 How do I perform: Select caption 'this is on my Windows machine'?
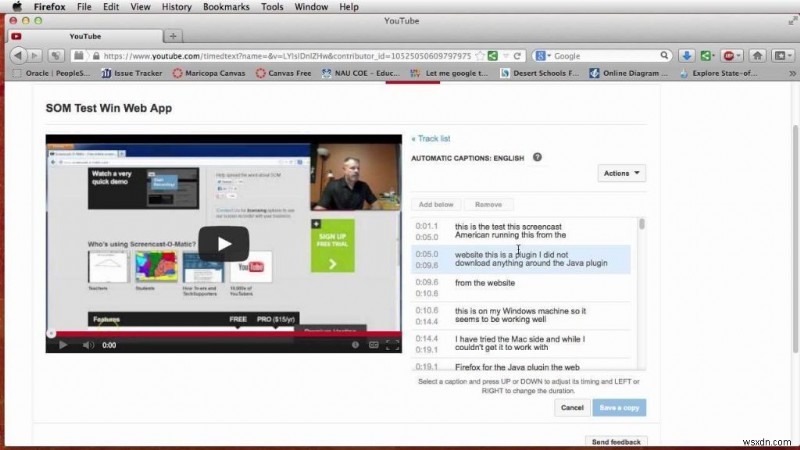point(520,315)
